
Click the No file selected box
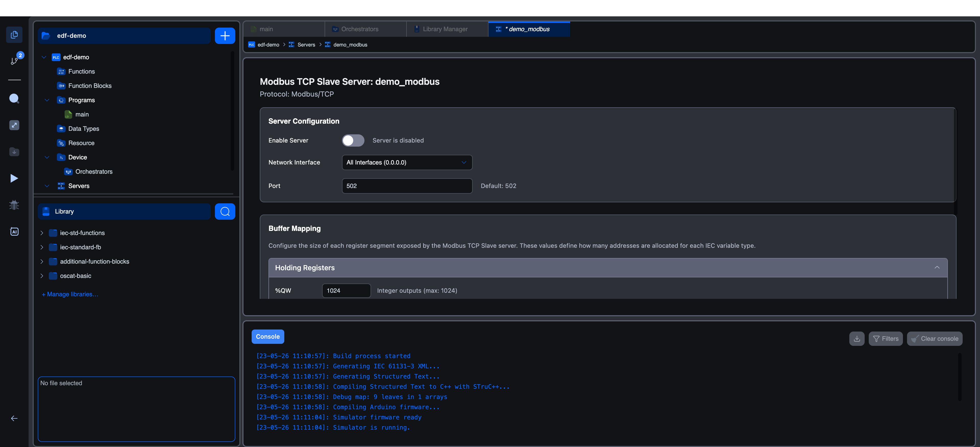point(137,409)
